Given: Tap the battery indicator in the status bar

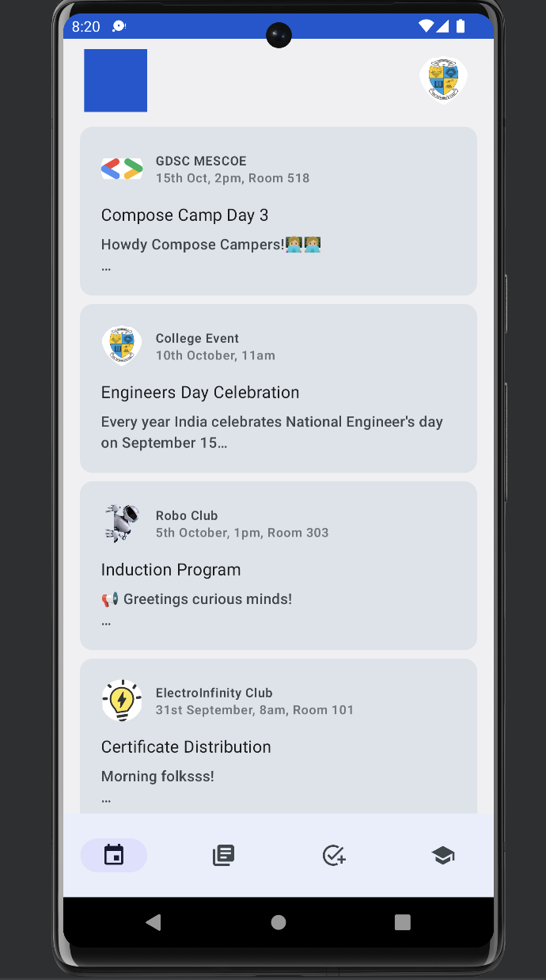Looking at the screenshot, I should (x=461, y=25).
